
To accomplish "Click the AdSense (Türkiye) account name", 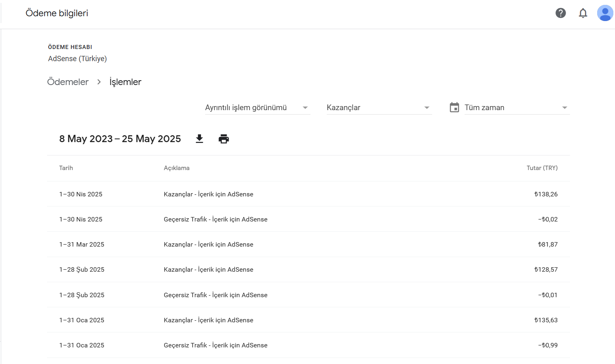I will point(77,59).
